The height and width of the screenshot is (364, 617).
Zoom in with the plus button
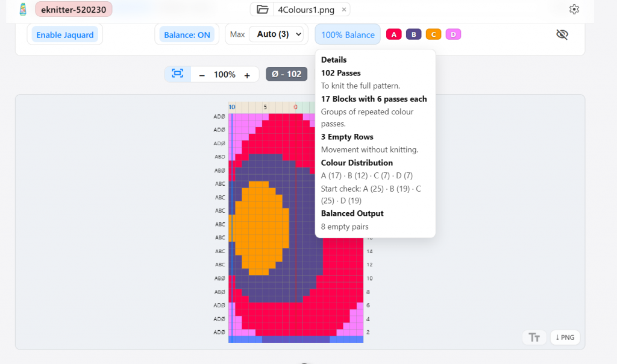point(247,75)
